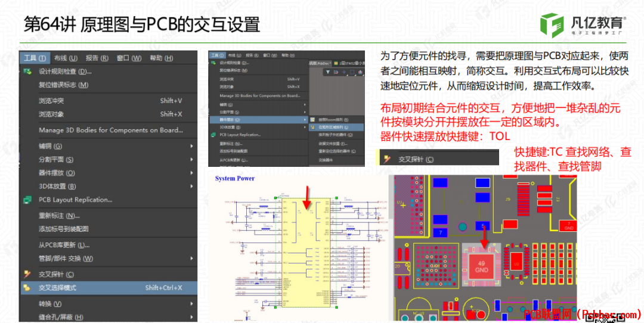This screenshot has height=323, width=644.
Task: Open the 布线 (U) menu in the large menu bar
Action: click(x=66, y=58)
